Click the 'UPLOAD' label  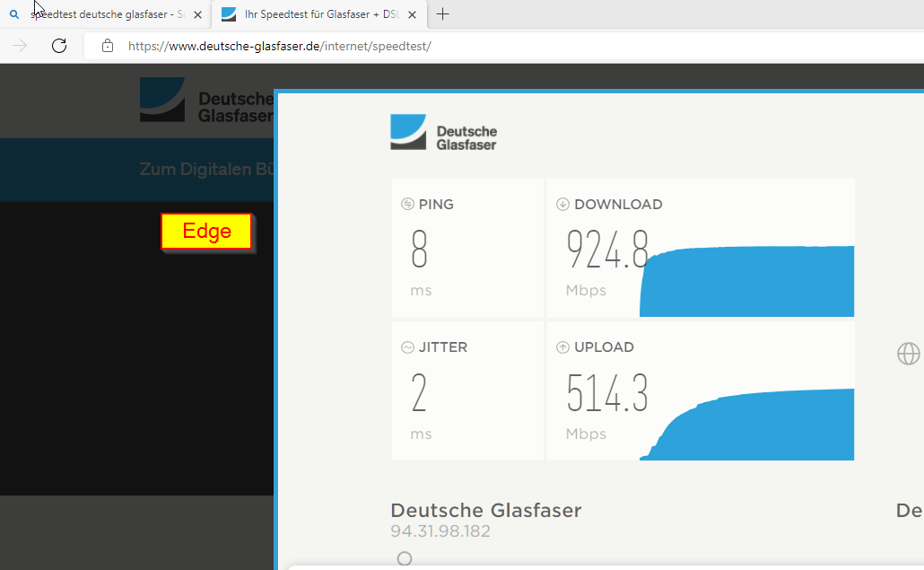pos(604,347)
